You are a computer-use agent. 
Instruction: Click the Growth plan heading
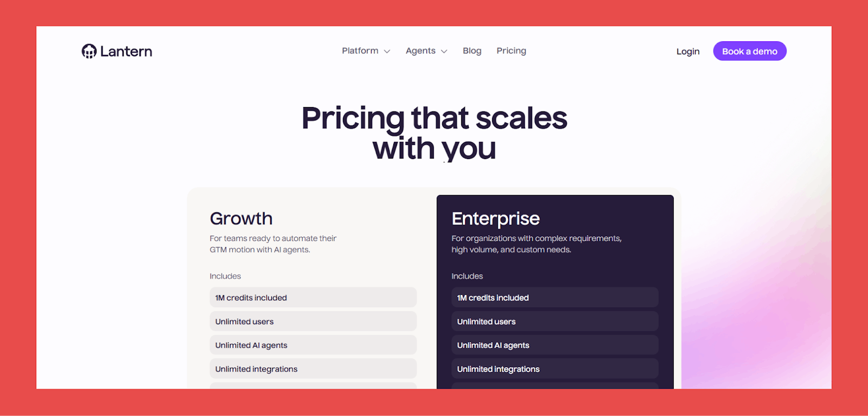[241, 218]
